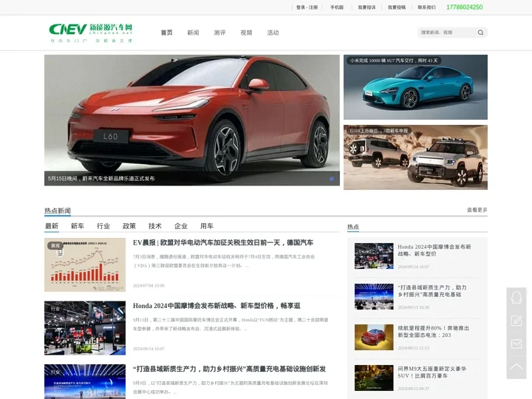Select the 企业 news tab

point(181,226)
